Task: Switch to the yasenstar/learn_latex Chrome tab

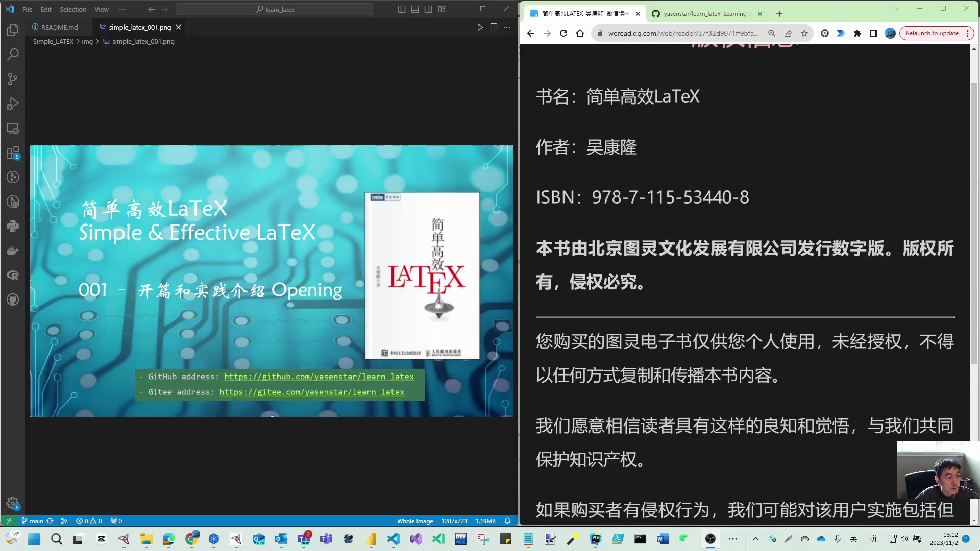Action: 707,14
